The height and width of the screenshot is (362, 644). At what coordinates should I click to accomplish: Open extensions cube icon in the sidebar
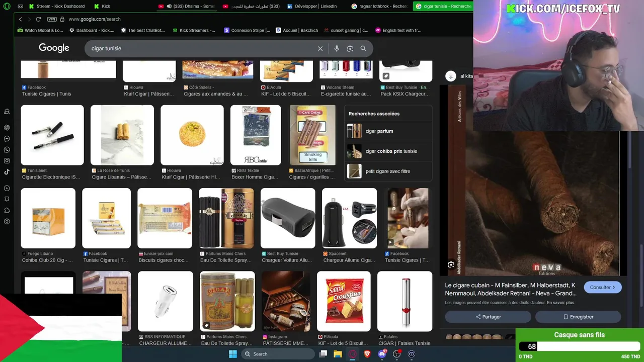[x=7, y=211]
